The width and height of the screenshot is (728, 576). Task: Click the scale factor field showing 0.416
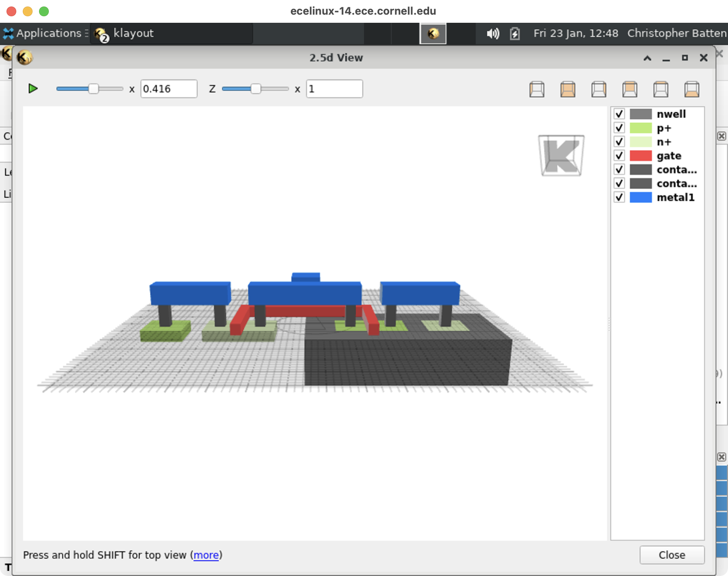pyautogui.click(x=168, y=89)
